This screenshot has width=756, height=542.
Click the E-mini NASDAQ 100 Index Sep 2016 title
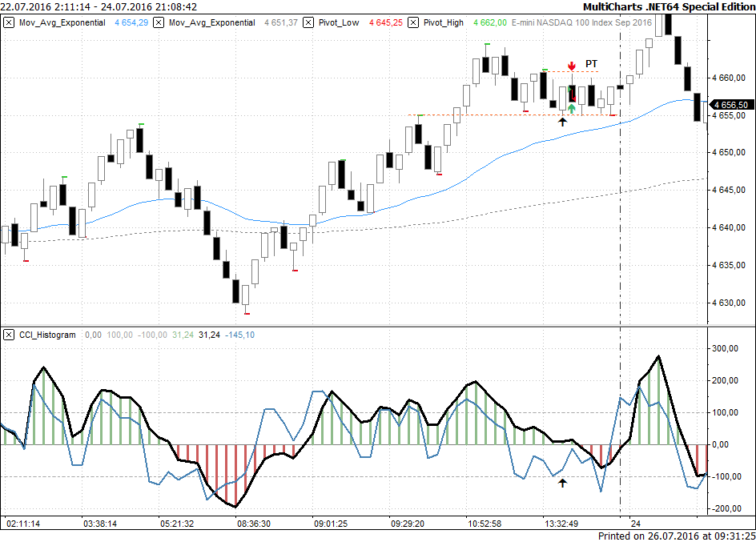[x=581, y=22]
